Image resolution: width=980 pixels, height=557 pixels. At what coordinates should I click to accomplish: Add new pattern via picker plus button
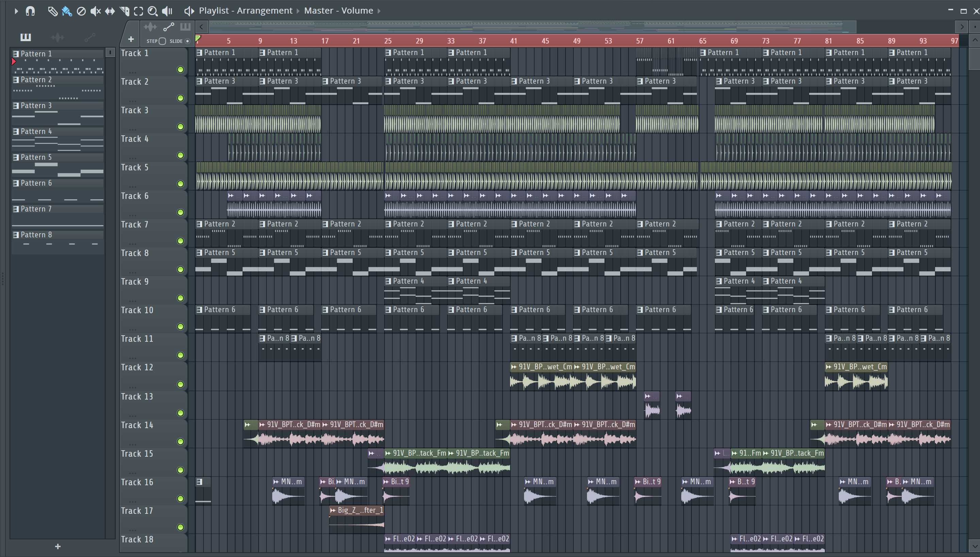[x=58, y=546]
